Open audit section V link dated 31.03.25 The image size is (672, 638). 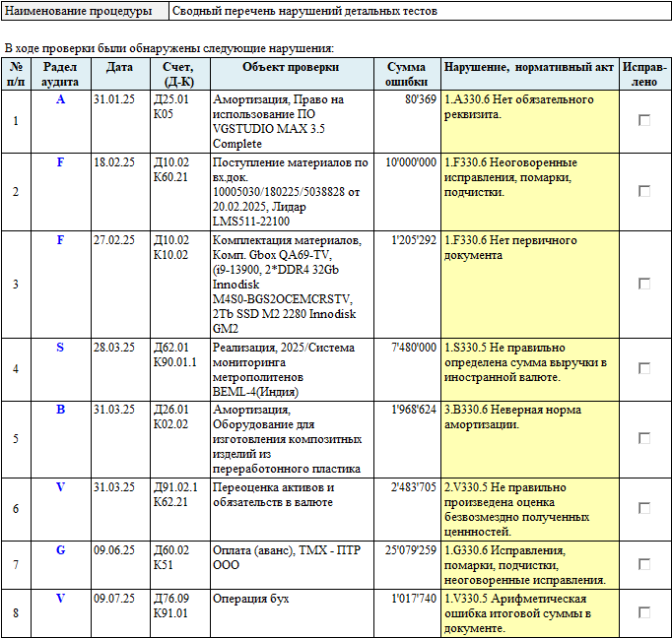pos(60,487)
